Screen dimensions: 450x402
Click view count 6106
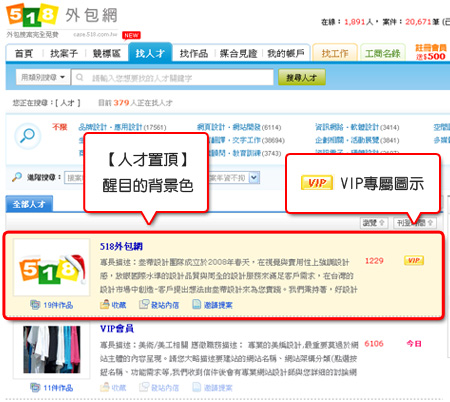pos(374,344)
